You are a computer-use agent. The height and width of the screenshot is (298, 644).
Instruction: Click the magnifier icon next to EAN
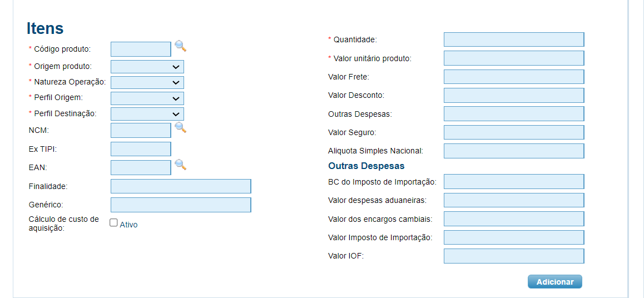(x=180, y=165)
